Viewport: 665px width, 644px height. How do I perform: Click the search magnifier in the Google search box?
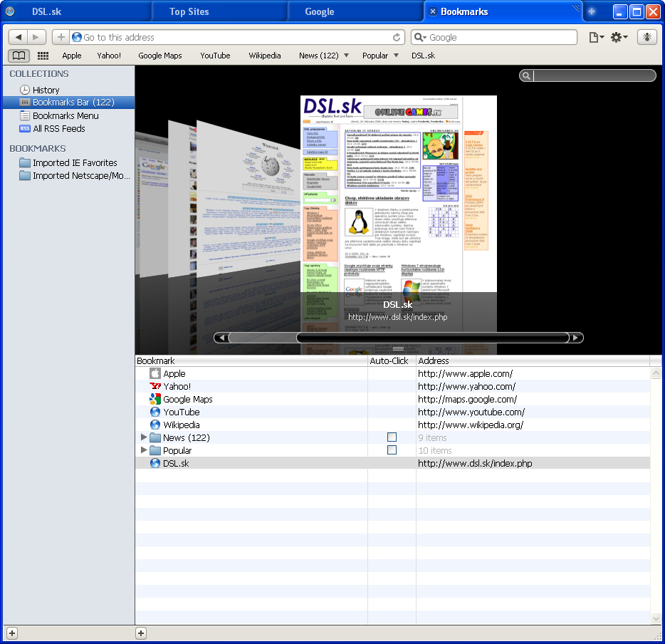[419, 37]
